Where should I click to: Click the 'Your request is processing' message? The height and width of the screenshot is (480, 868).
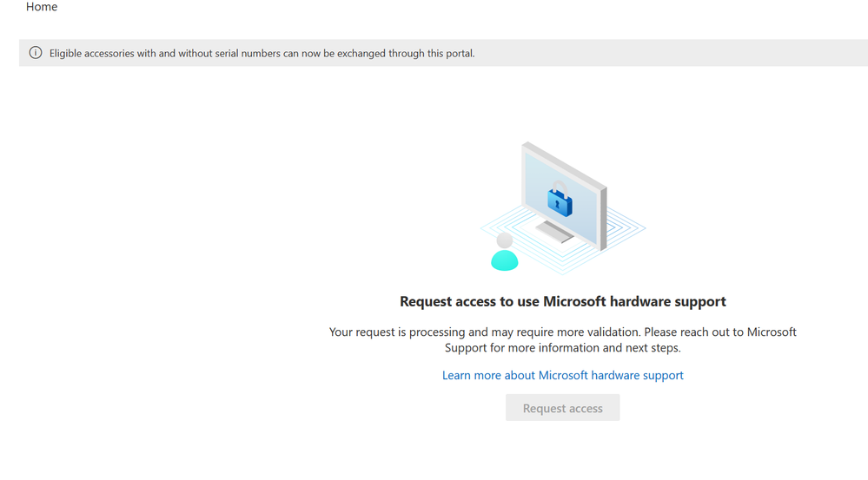point(562,339)
